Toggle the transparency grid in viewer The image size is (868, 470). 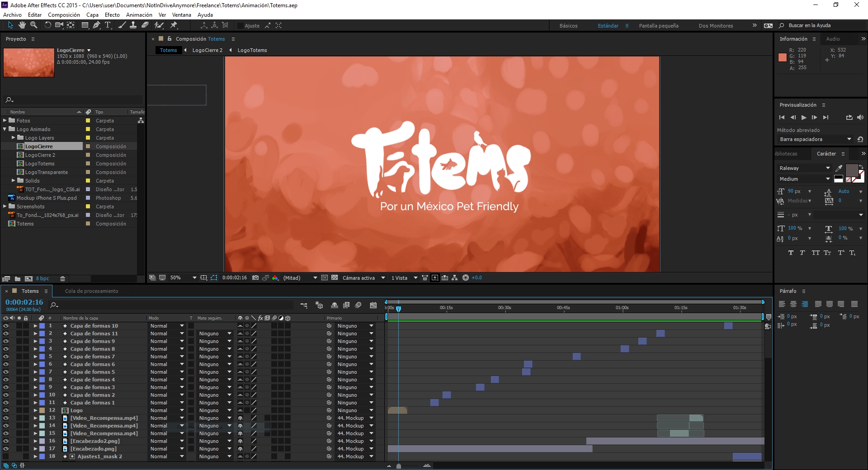tap(335, 278)
